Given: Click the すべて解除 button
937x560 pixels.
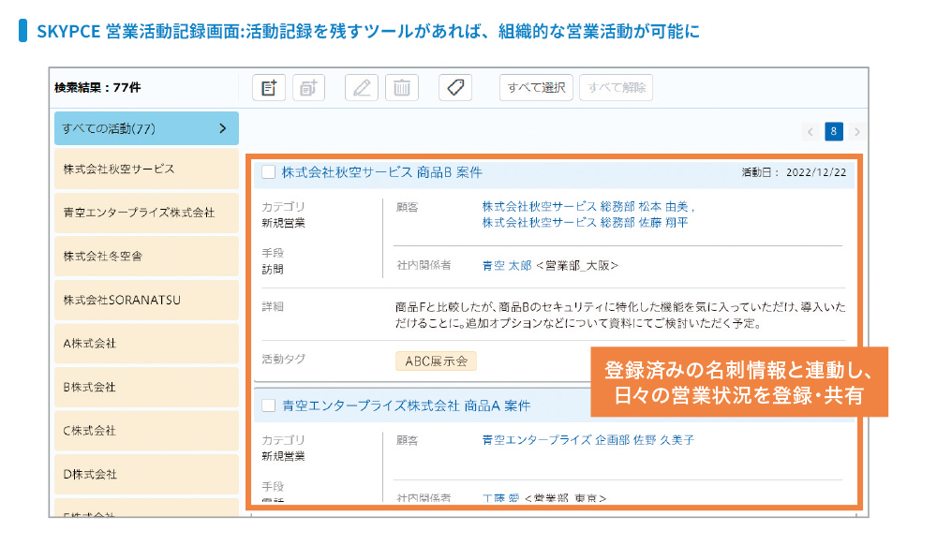Looking at the screenshot, I should point(616,88).
